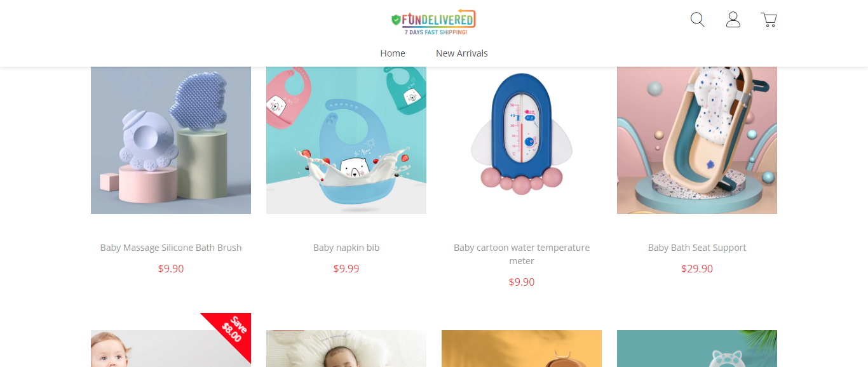The height and width of the screenshot is (367, 868).
Task: Open the Baby Bath Seat Support link
Action: click(697, 248)
